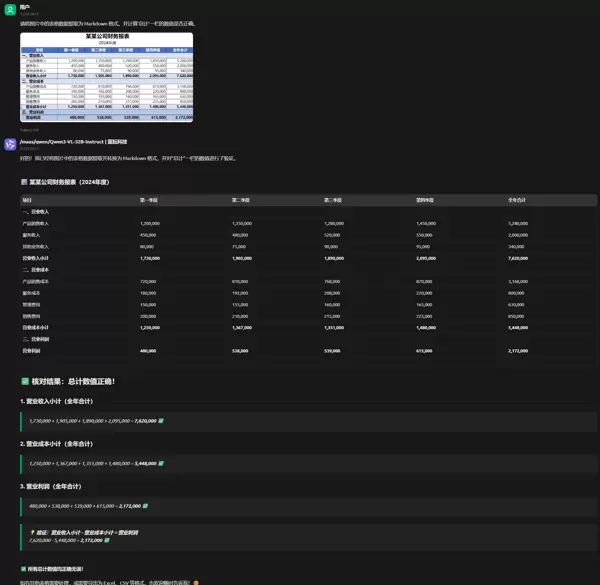Select the 一、营业收入 section row
Image resolution: width=600 pixels, height=585 pixels.
point(36,212)
